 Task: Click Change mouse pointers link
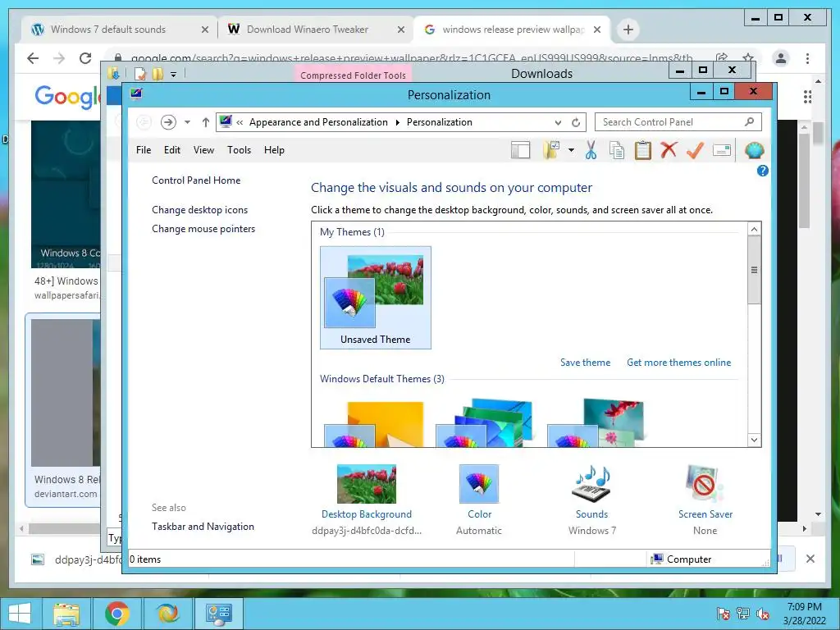tap(203, 229)
